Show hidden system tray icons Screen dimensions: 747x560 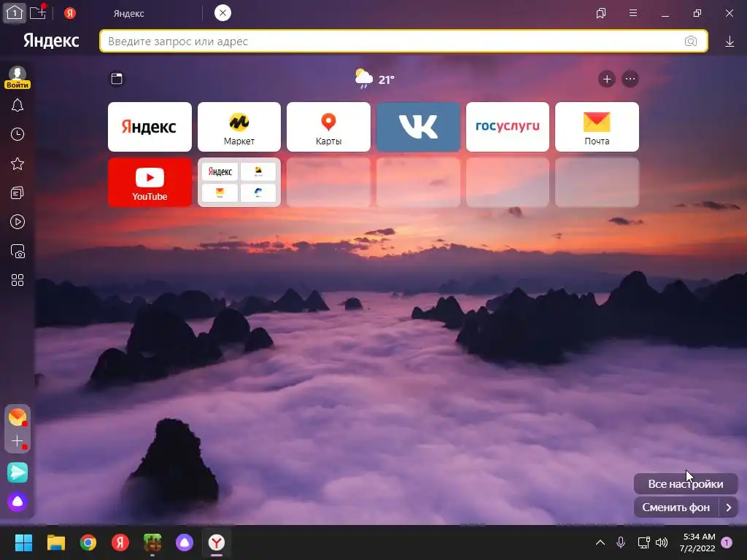[600, 542]
